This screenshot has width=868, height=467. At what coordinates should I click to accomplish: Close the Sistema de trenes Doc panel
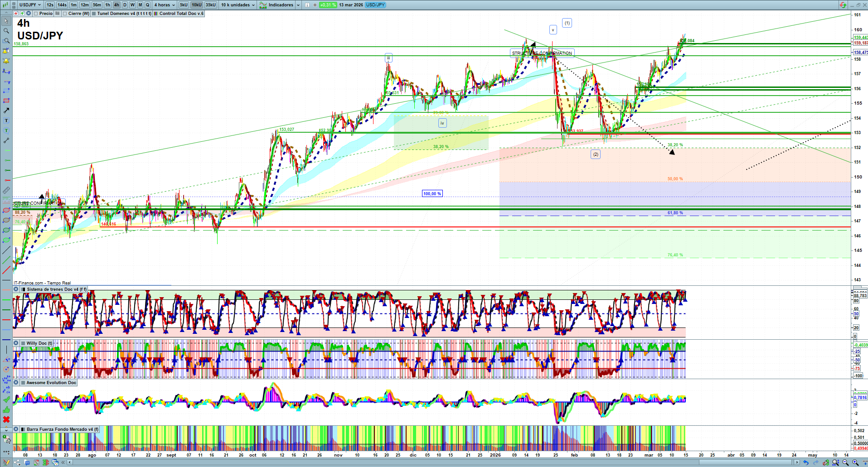point(16,289)
